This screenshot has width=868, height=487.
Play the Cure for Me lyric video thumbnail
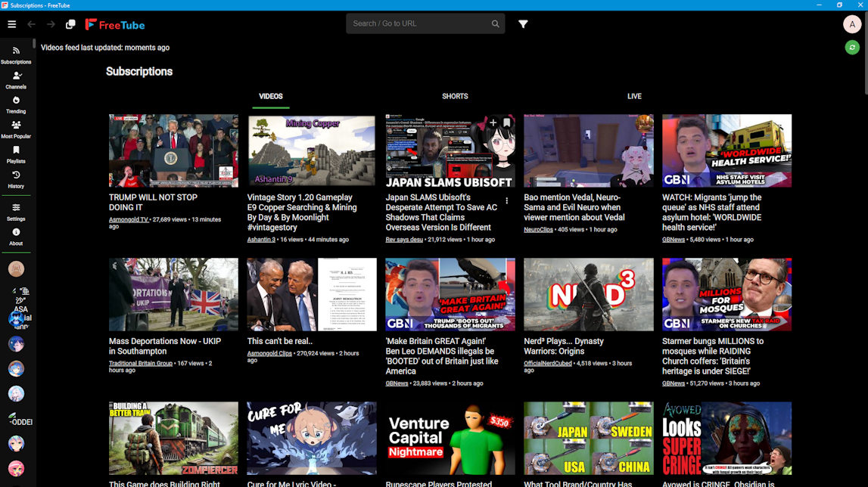(x=312, y=439)
